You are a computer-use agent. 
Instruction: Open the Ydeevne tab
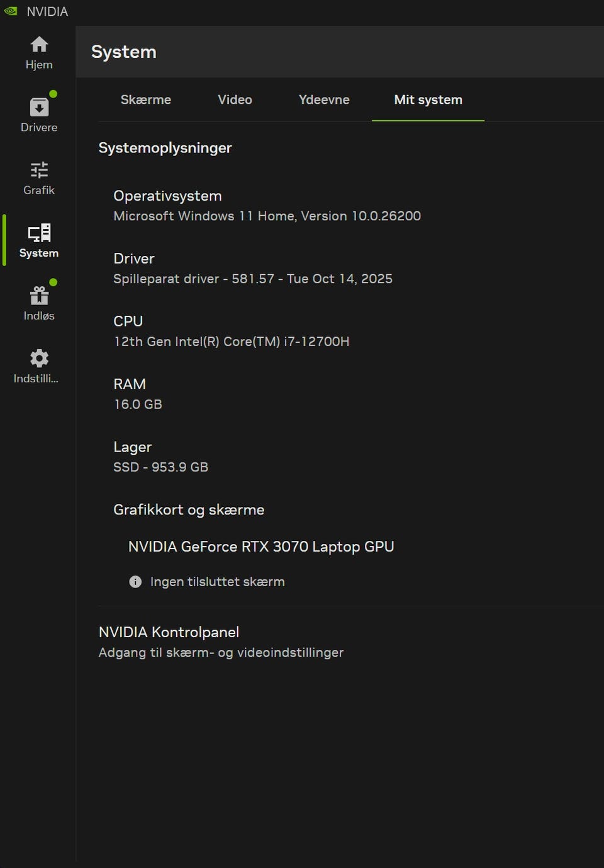[x=324, y=100]
